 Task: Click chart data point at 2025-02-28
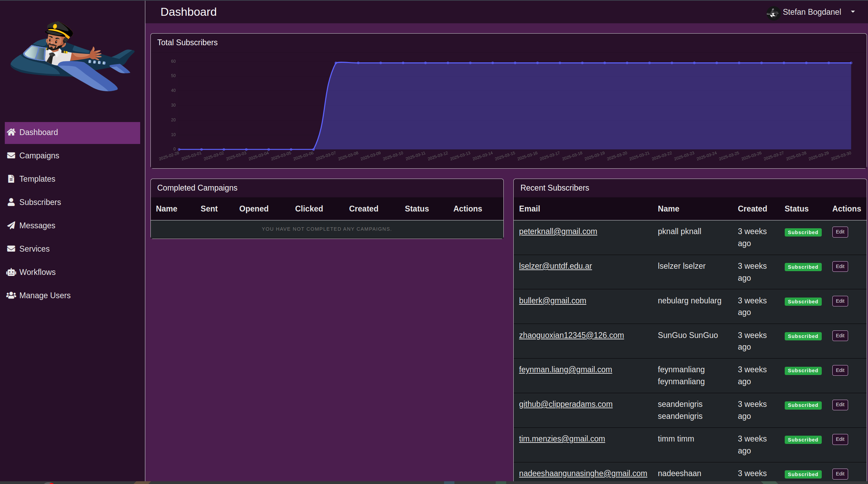coord(179,149)
